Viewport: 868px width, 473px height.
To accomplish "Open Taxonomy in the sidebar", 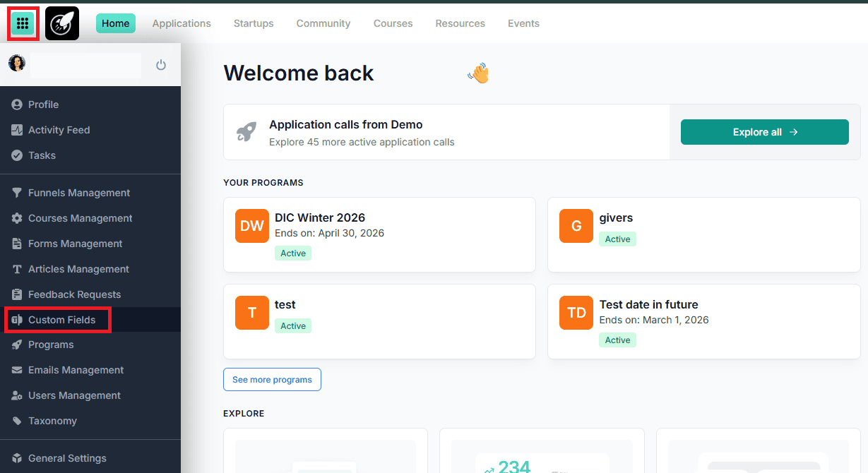I will 52,421.
